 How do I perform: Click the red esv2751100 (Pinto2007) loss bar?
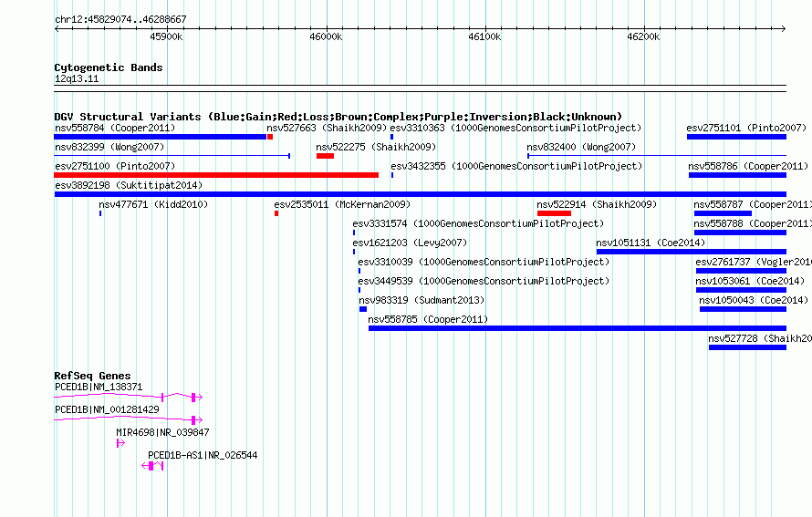(x=216, y=175)
